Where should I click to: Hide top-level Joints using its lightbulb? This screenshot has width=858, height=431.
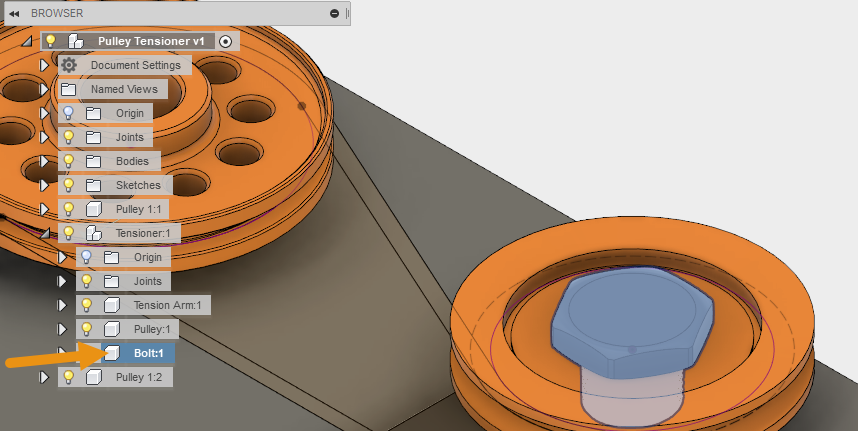click(x=68, y=137)
